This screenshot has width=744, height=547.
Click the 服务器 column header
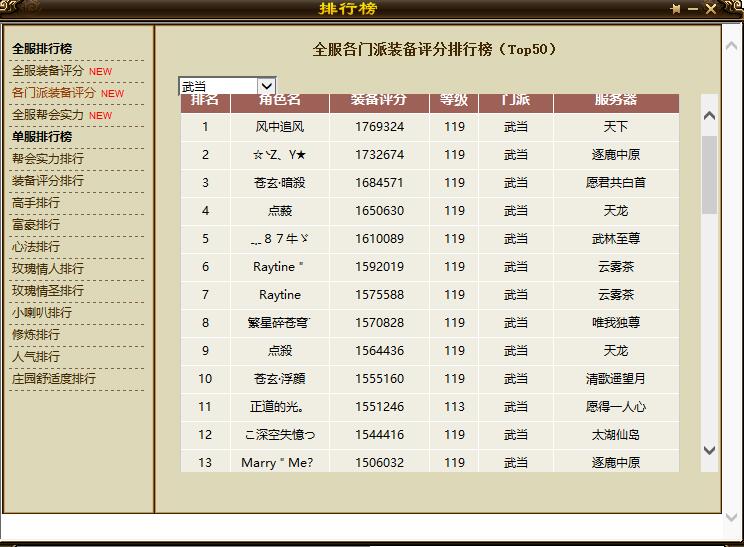click(x=616, y=101)
